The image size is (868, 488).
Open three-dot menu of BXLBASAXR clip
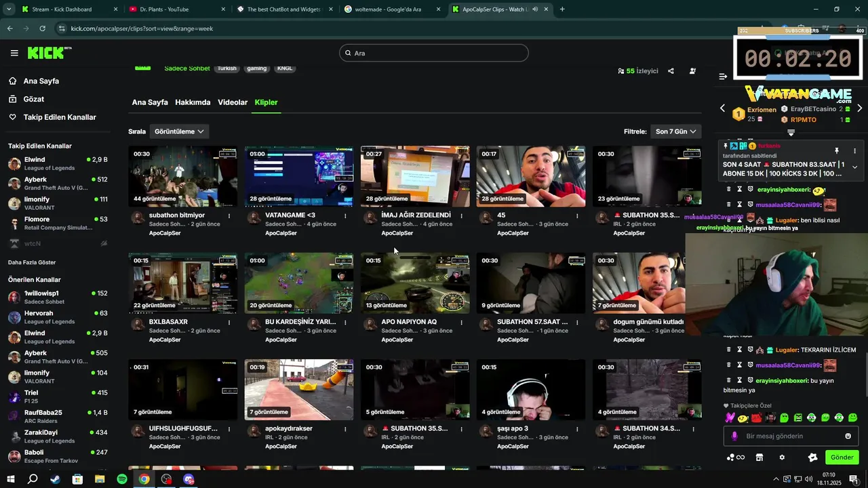pos(229,322)
